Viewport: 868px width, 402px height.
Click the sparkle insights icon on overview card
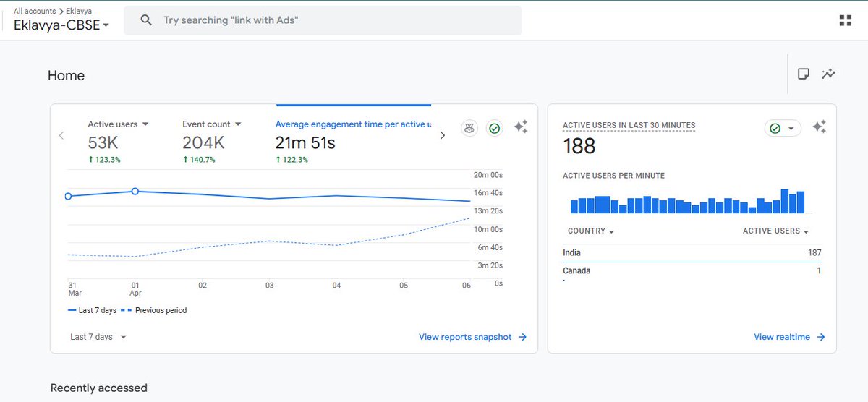pyautogui.click(x=521, y=127)
